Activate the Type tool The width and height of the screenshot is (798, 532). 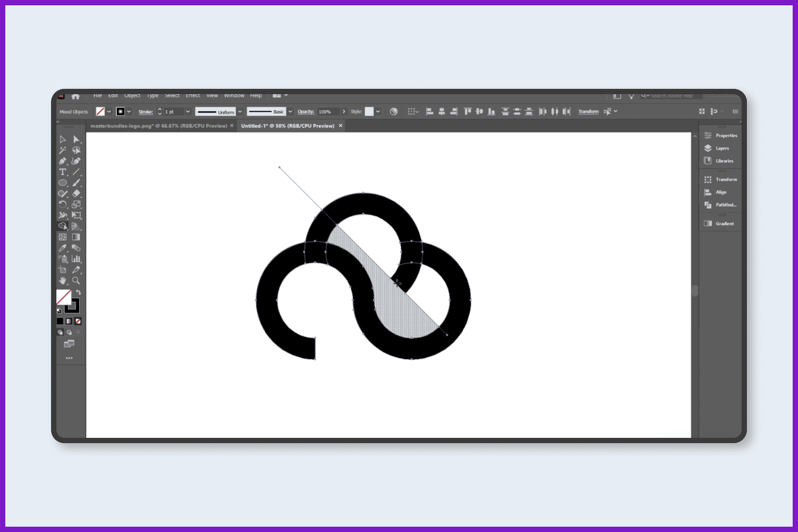tap(63, 172)
